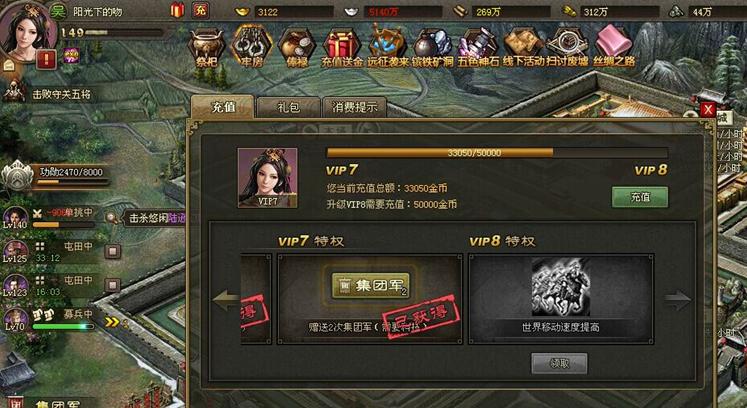This screenshot has height=408, width=747.
Task: Open the 扫讨废墟 ruins icon
Action: click(567, 47)
